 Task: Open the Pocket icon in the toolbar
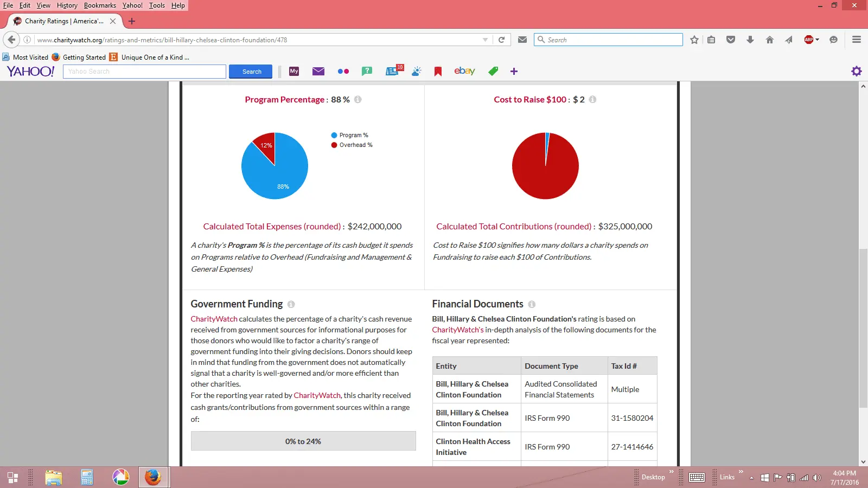[x=731, y=40]
